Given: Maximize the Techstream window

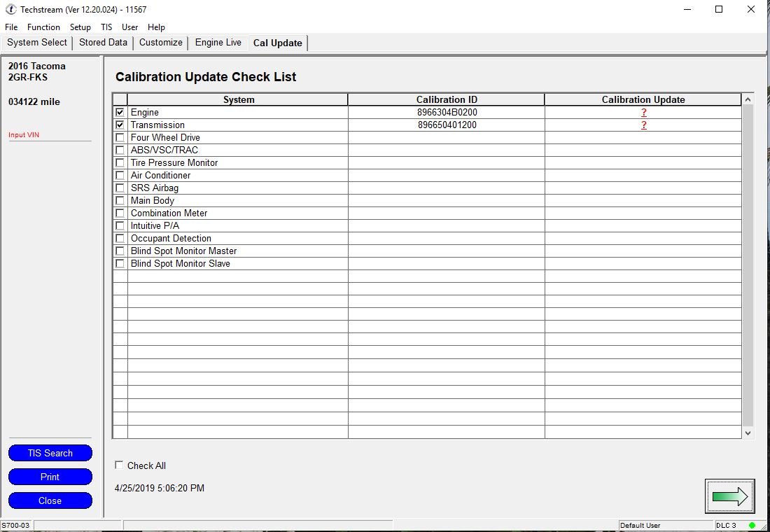Looking at the screenshot, I should click(719, 9).
